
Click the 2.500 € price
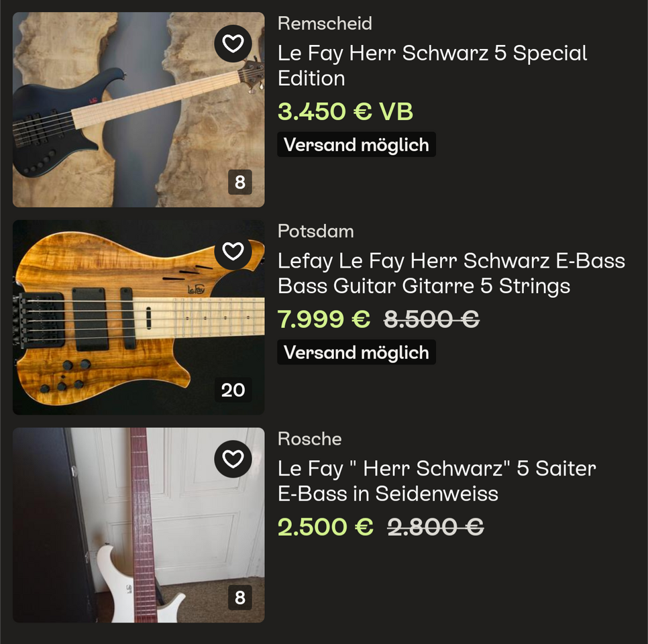(325, 527)
